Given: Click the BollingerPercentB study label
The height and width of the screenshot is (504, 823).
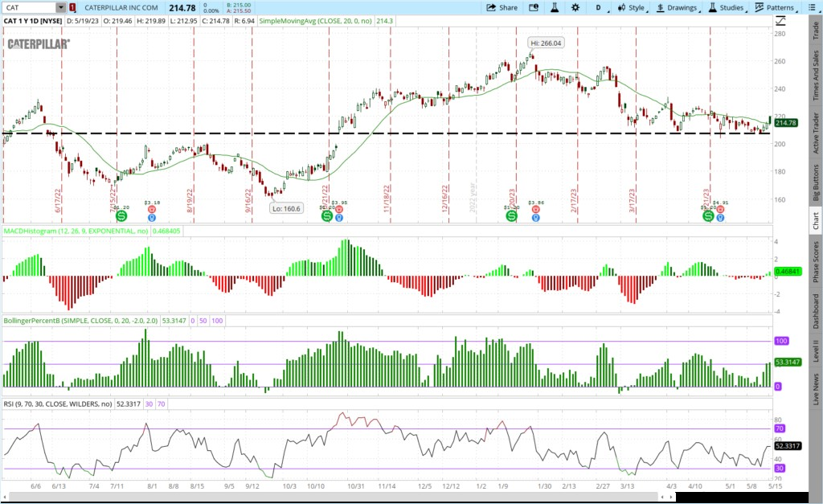Looking at the screenshot, I should (81, 321).
